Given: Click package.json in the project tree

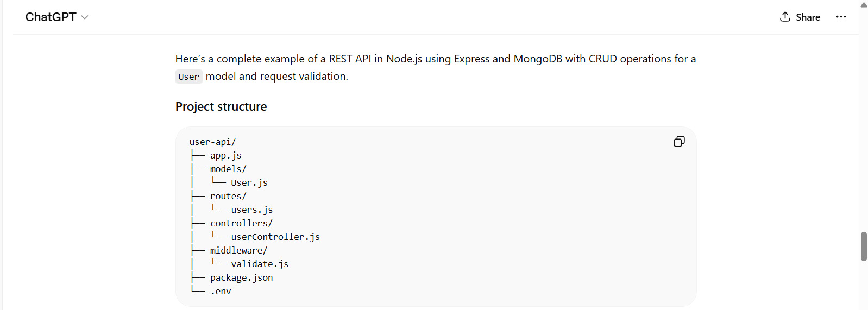Looking at the screenshot, I should click(x=241, y=278).
